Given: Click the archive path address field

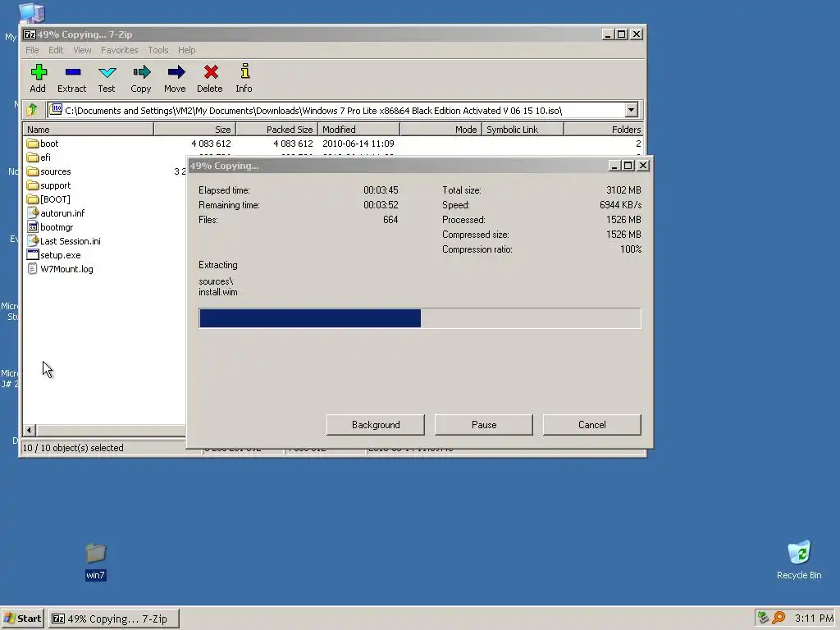Looking at the screenshot, I should click(x=336, y=111).
